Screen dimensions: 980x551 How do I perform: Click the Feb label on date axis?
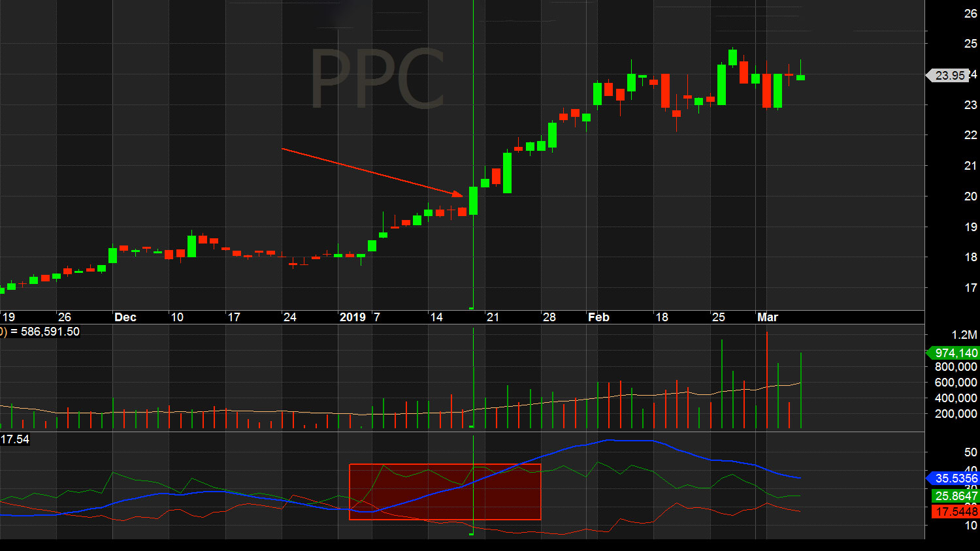click(x=598, y=317)
